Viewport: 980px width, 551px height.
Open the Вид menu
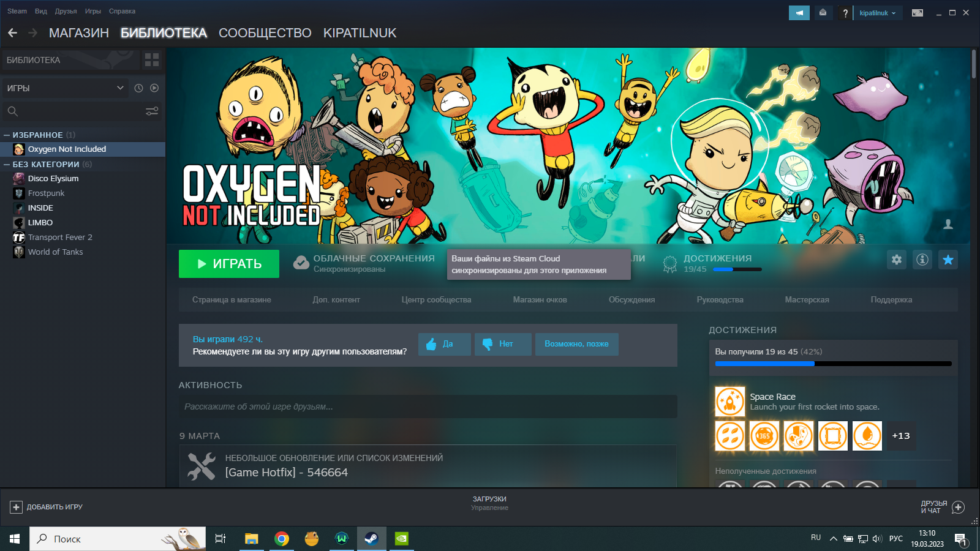(41, 11)
